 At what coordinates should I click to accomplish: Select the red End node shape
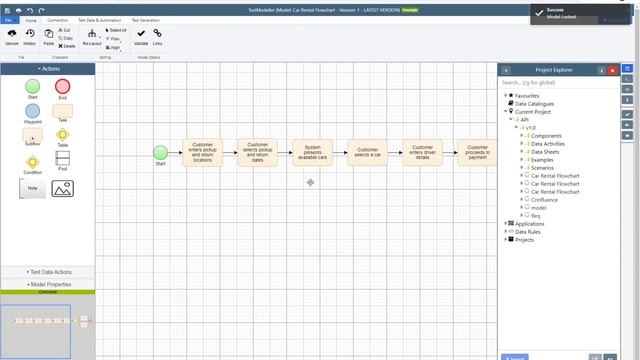62,87
